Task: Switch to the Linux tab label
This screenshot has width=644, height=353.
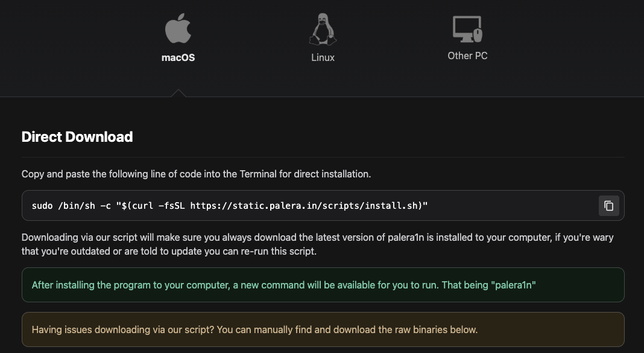Action: click(323, 57)
